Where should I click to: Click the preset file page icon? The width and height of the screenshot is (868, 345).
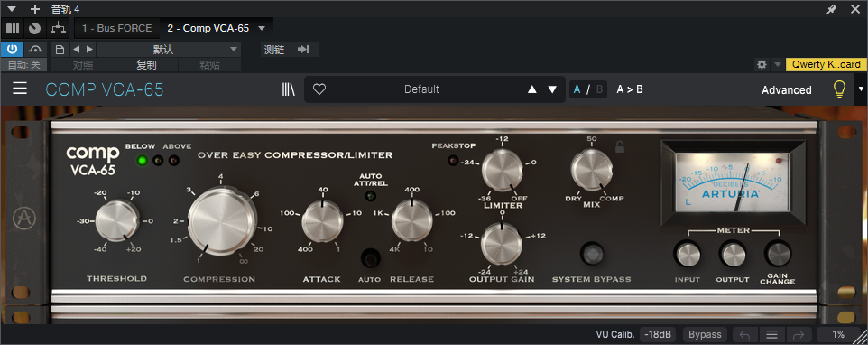click(x=60, y=50)
